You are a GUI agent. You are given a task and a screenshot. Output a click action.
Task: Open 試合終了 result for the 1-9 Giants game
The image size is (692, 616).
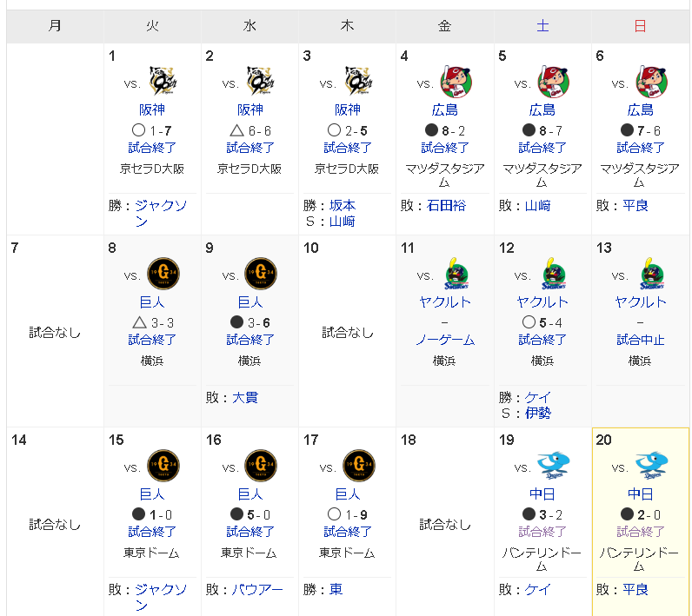click(x=348, y=533)
